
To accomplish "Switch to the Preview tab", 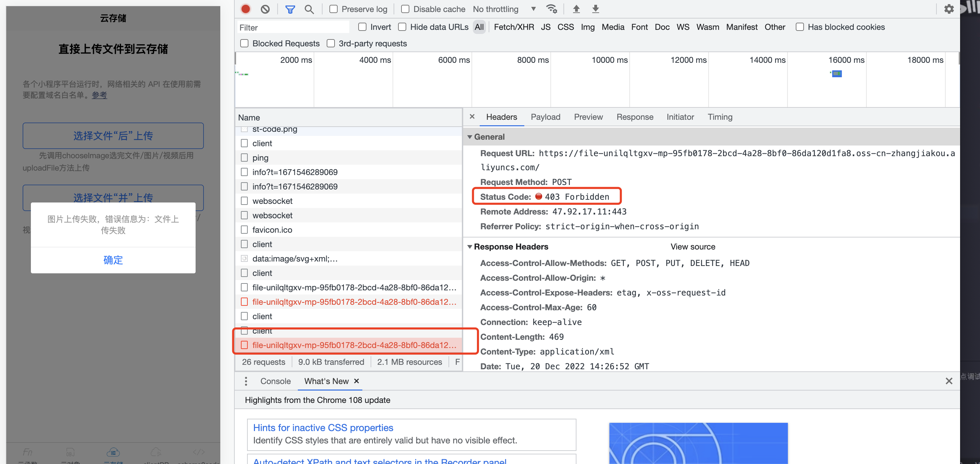I will point(588,117).
